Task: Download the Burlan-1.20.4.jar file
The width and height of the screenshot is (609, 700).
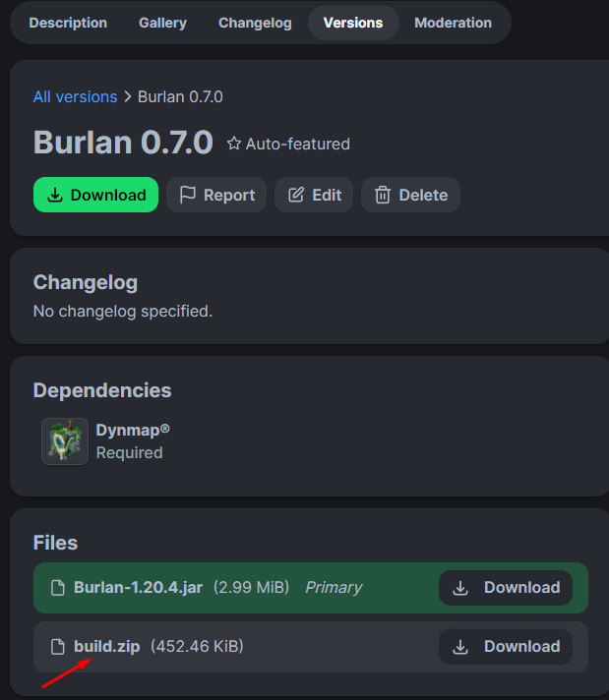Action: click(x=506, y=588)
